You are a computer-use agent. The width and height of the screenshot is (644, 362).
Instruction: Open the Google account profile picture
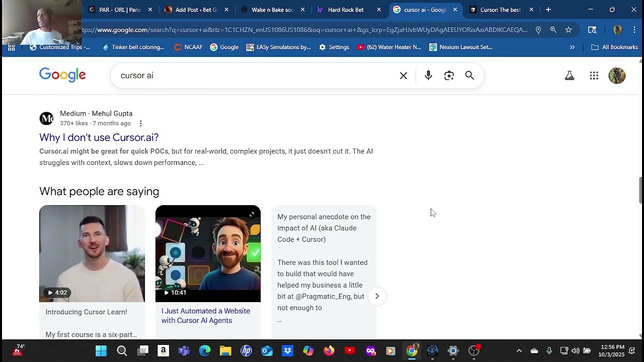point(617,75)
